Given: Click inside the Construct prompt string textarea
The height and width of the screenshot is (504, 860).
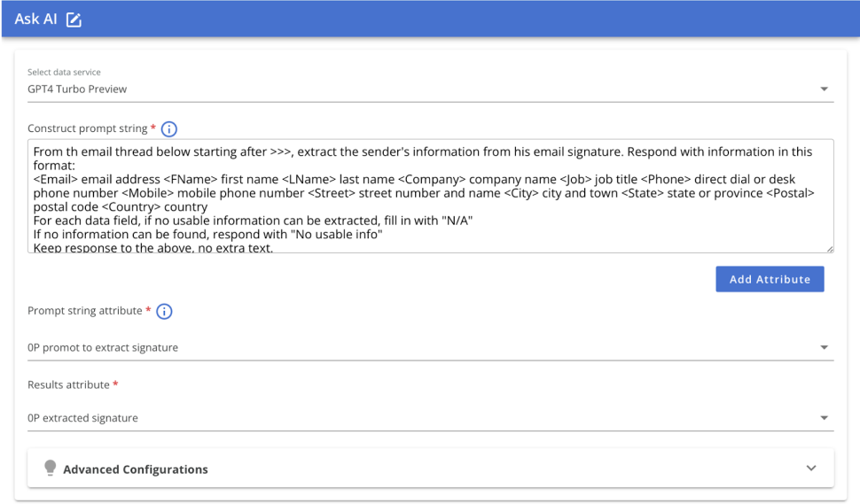Looking at the screenshot, I should click(431, 196).
